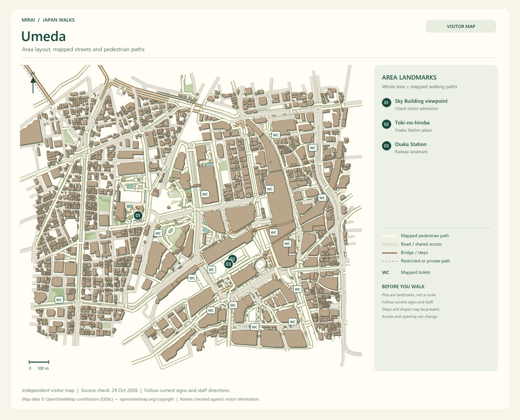Click the Umeda title heading
Image resolution: width=520 pixels, height=420 pixels.
pyautogui.click(x=44, y=36)
